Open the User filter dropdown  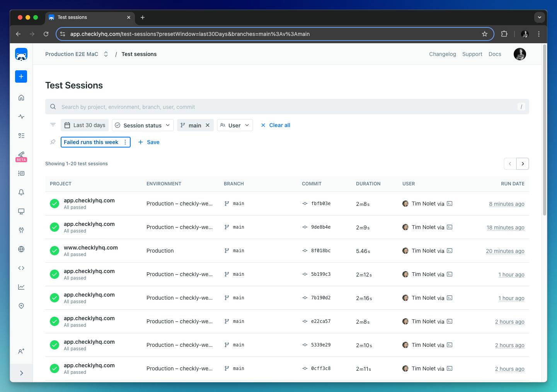tap(235, 125)
